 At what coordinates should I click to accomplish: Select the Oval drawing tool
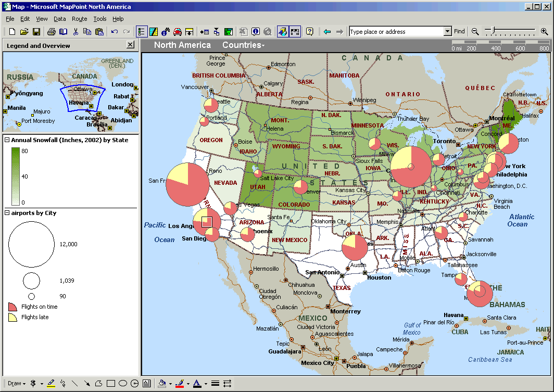[123, 384]
